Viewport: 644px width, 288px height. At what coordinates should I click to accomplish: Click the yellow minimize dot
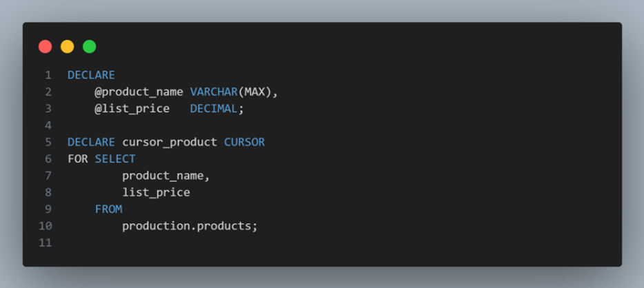(x=67, y=47)
